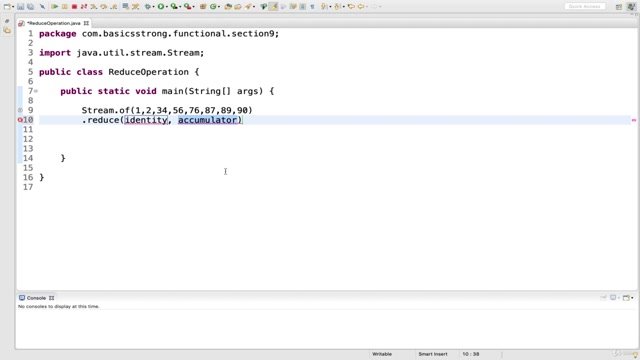Click the red Terminate stop icon

tap(74, 7)
